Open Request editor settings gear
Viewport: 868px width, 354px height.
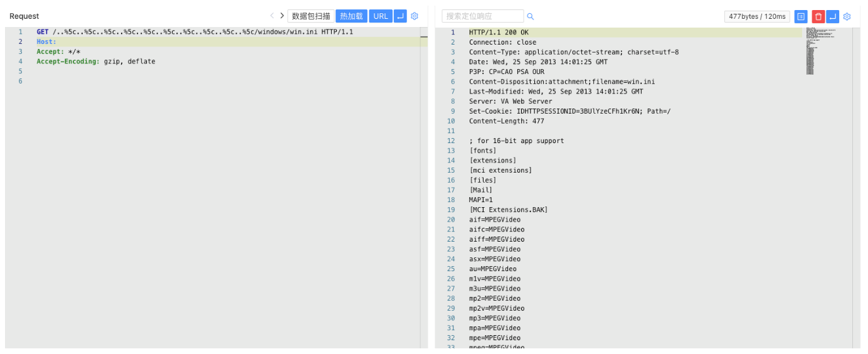414,16
